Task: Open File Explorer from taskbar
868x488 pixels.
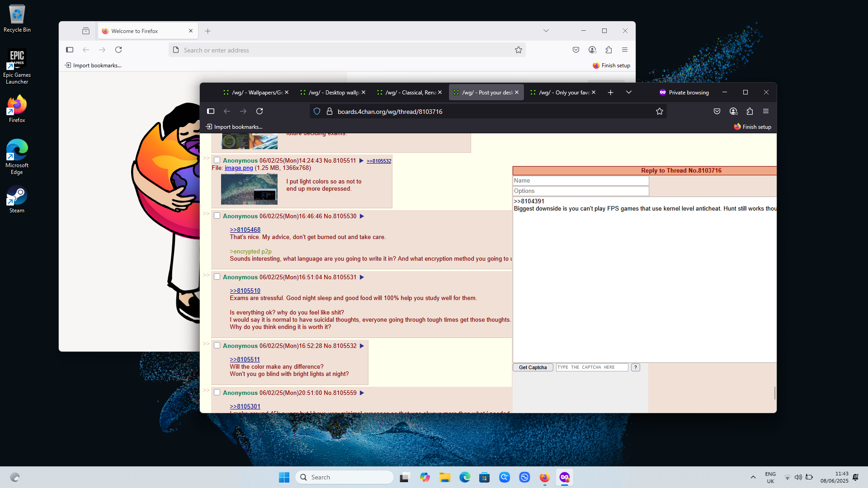Action: (445, 477)
